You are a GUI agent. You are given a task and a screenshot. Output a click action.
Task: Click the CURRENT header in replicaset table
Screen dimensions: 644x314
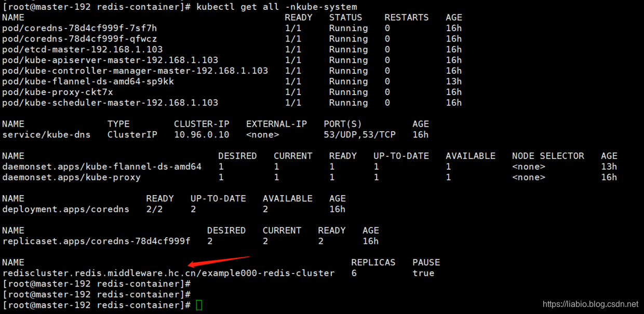[x=282, y=230]
